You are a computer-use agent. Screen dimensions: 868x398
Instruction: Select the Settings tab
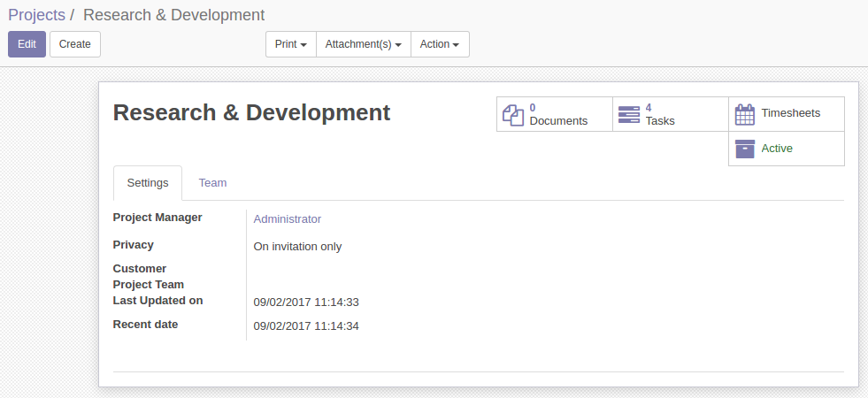pos(148,183)
